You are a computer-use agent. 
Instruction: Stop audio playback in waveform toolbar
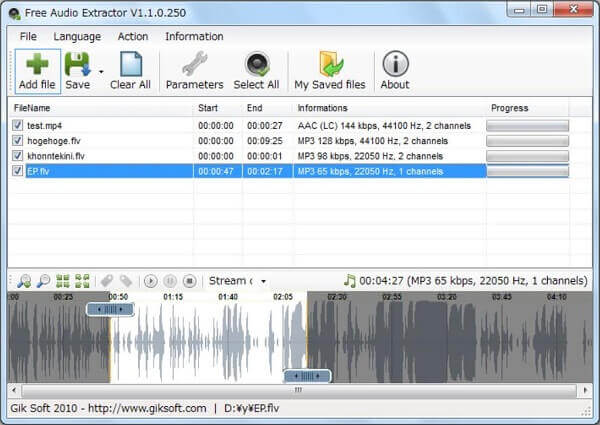click(x=189, y=281)
